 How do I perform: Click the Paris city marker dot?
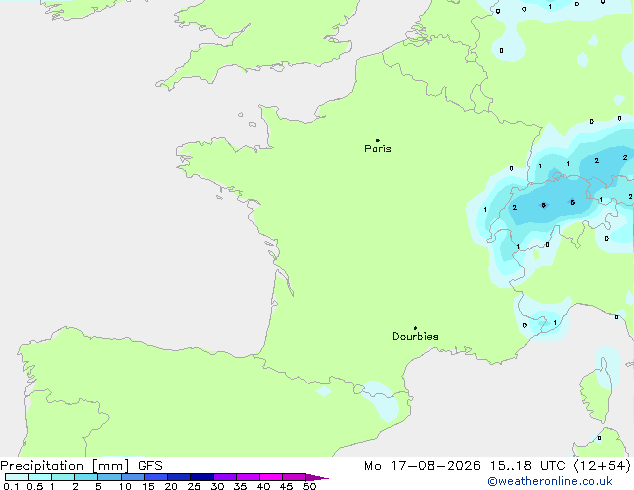[x=378, y=140]
